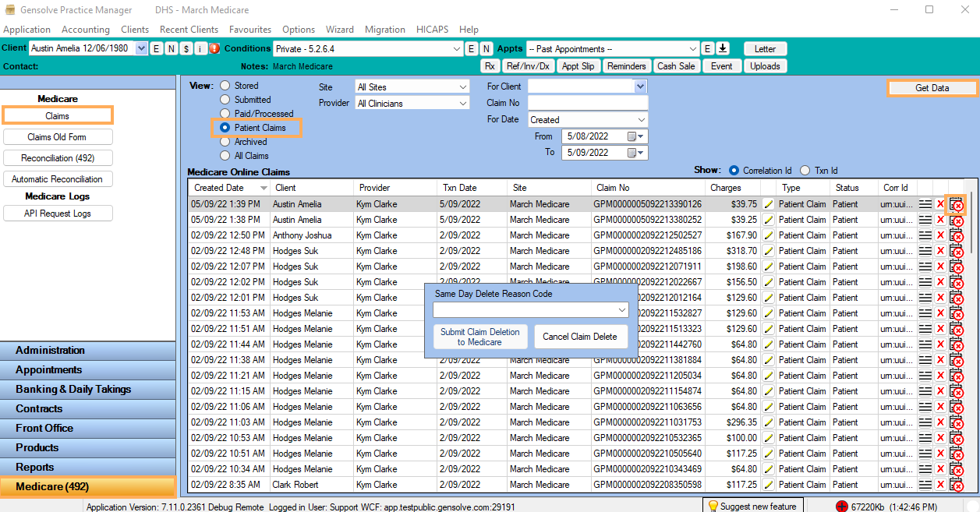Click same day delete icon on $167.90 row
Screen dimensions: 980x512
pos(956,235)
